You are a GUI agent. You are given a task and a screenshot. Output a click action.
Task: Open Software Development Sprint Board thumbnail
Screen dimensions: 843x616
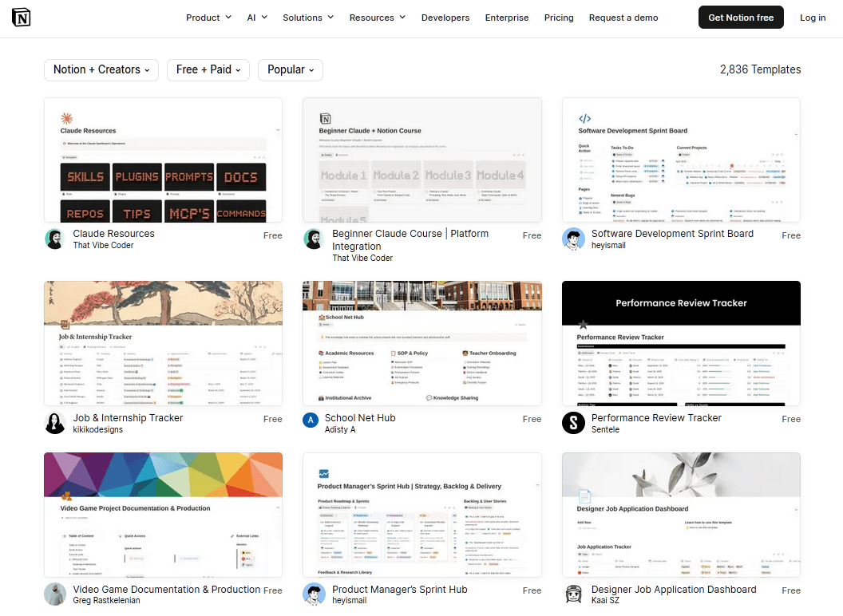[x=681, y=160]
